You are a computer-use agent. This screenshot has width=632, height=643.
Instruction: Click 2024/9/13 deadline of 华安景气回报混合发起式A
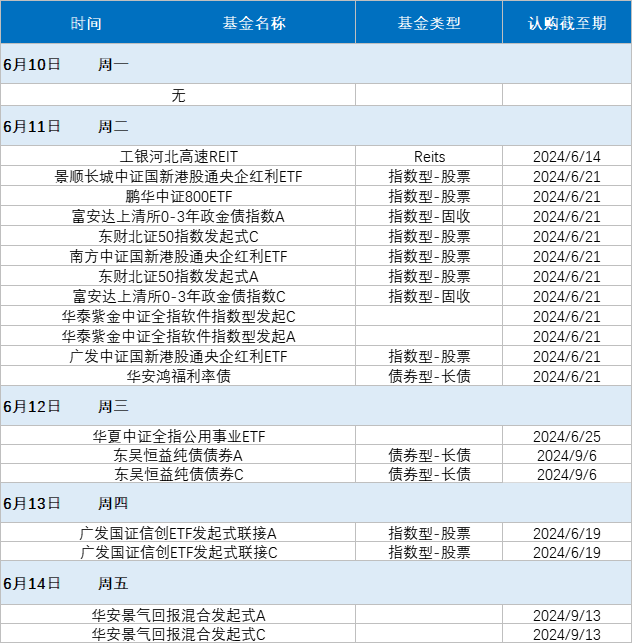click(x=566, y=615)
